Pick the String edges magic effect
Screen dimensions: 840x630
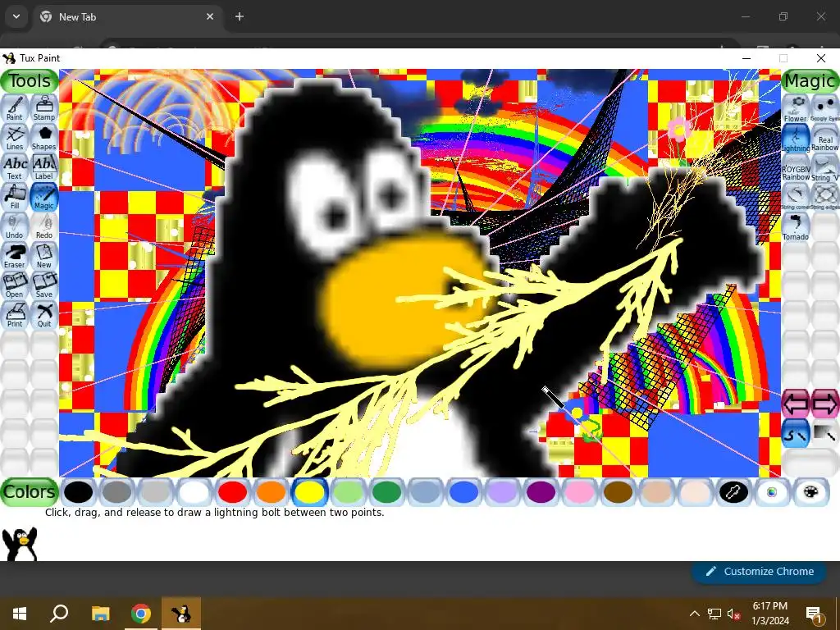825,197
